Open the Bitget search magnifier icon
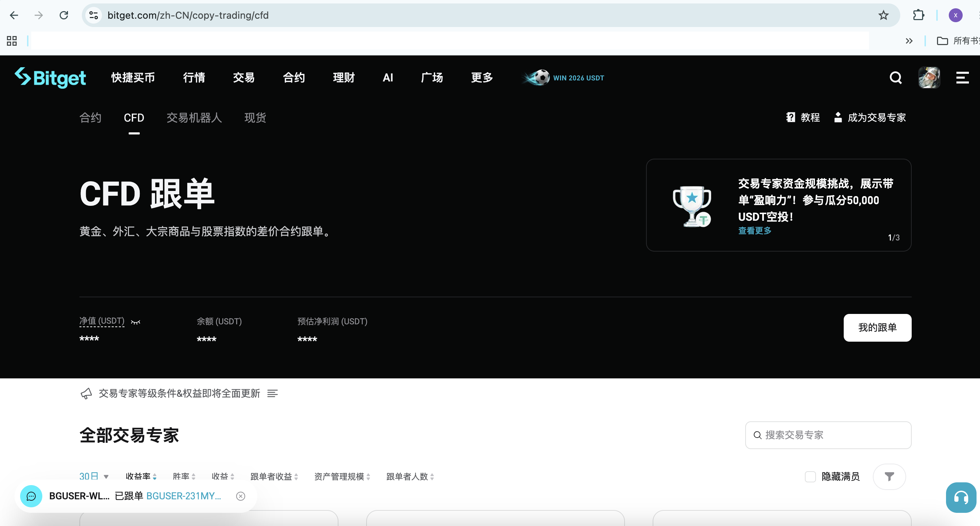 (895, 78)
